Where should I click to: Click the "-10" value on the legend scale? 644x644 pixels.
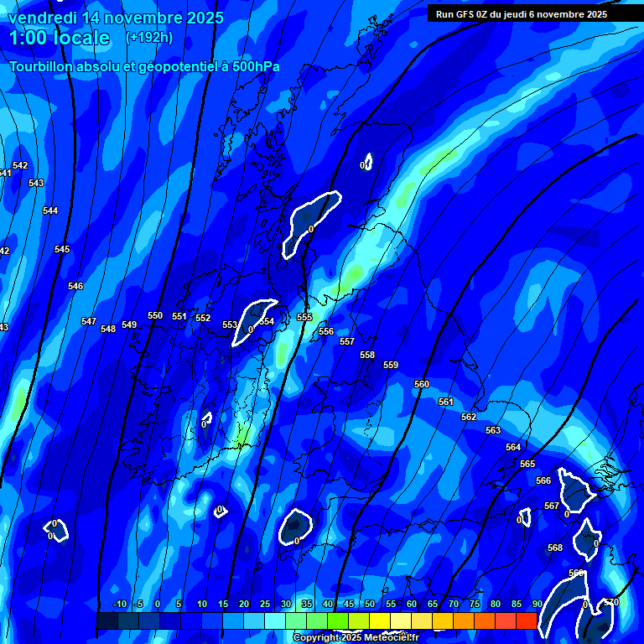pos(119,605)
